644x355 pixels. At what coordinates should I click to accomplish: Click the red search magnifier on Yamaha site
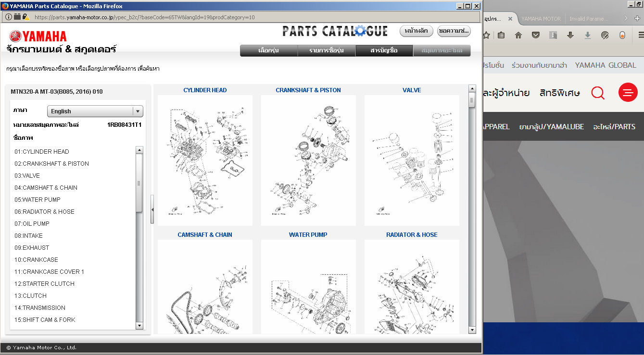pos(598,92)
